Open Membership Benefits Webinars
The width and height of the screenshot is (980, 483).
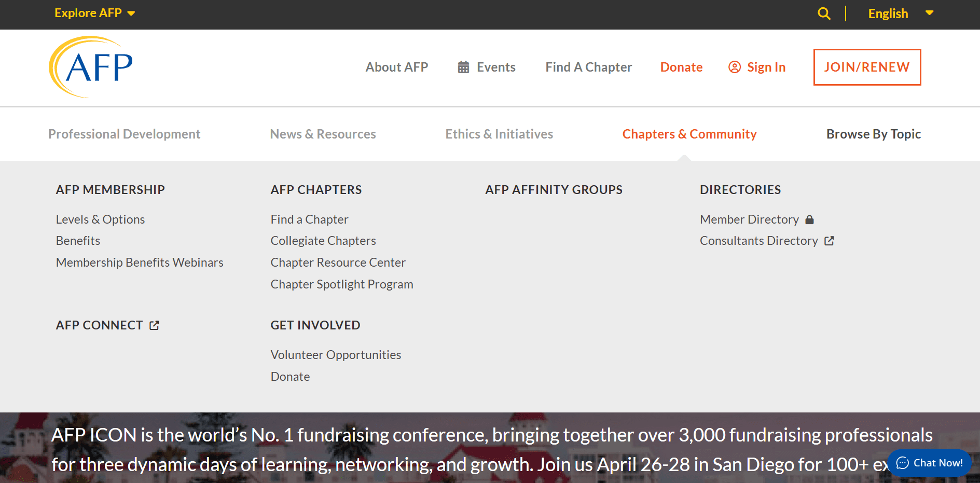[x=140, y=262]
